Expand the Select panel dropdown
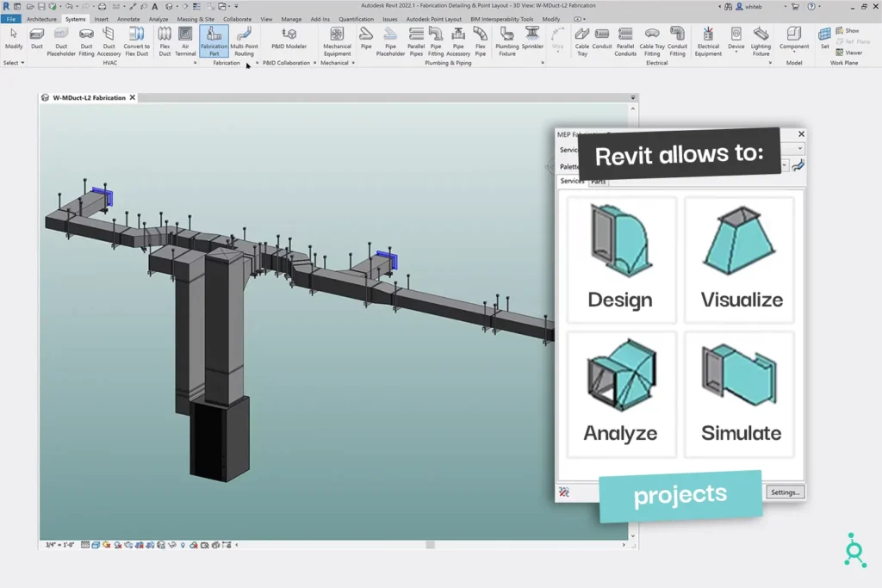Image resolution: width=882 pixels, height=588 pixels. [x=14, y=63]
